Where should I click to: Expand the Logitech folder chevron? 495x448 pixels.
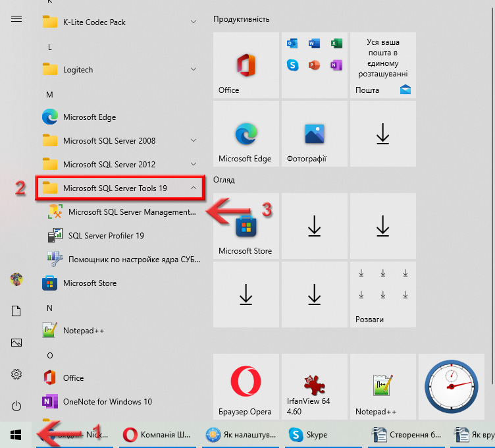tap(194, 69)
